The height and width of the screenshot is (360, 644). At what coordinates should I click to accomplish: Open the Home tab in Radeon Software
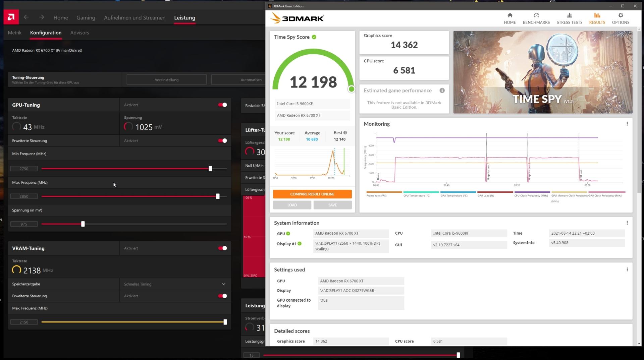pyautogui.click(x=61, y=18)
